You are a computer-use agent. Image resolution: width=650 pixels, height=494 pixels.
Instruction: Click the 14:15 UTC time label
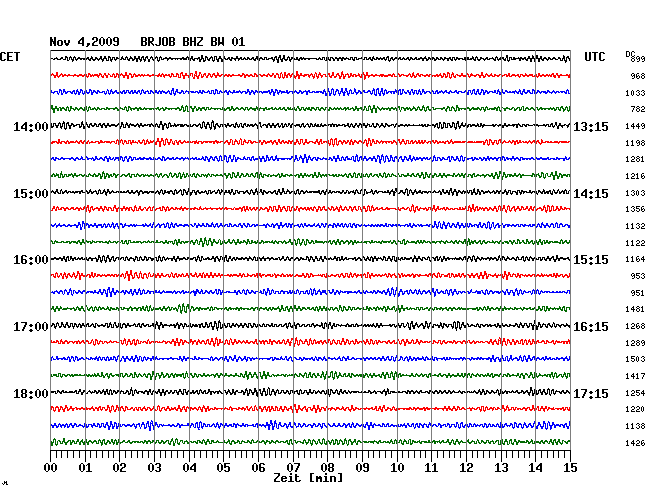591,194
